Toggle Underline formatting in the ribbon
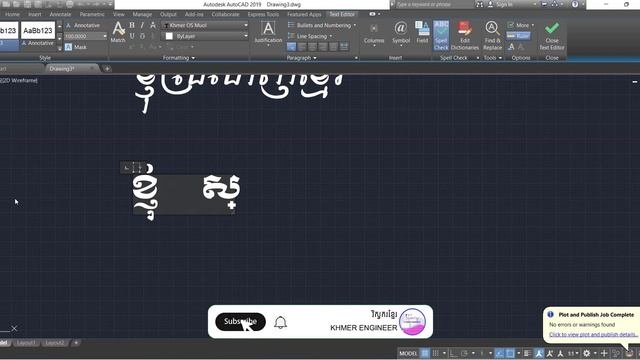Viewport: 640px width, 360px height. (132, 36)
